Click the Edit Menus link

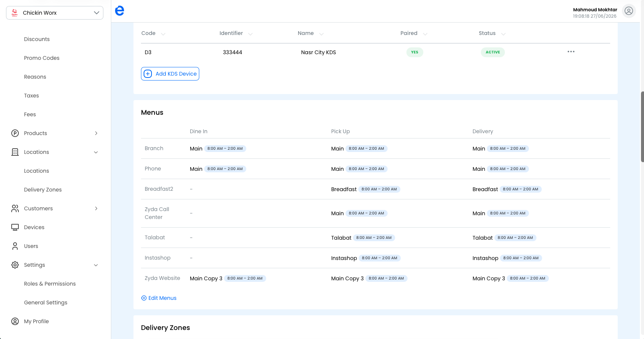[162, 298]
